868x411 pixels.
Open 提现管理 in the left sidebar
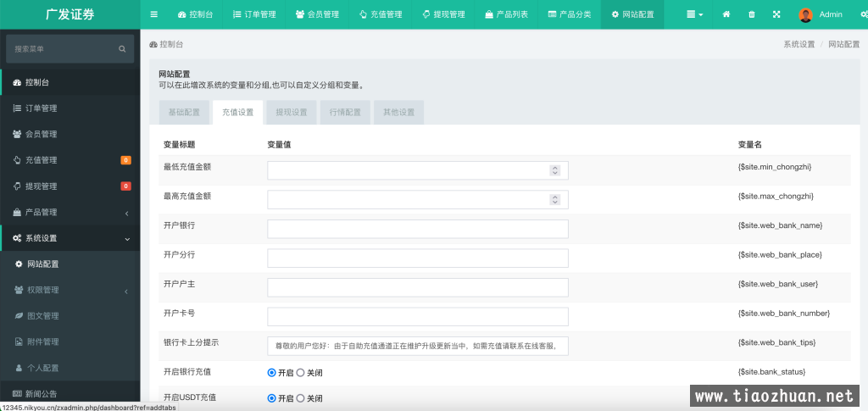[x=70, y=186]
